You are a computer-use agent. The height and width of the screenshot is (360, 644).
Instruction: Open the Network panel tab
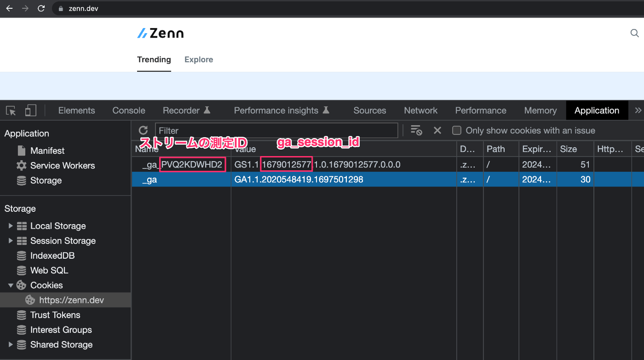420,110
